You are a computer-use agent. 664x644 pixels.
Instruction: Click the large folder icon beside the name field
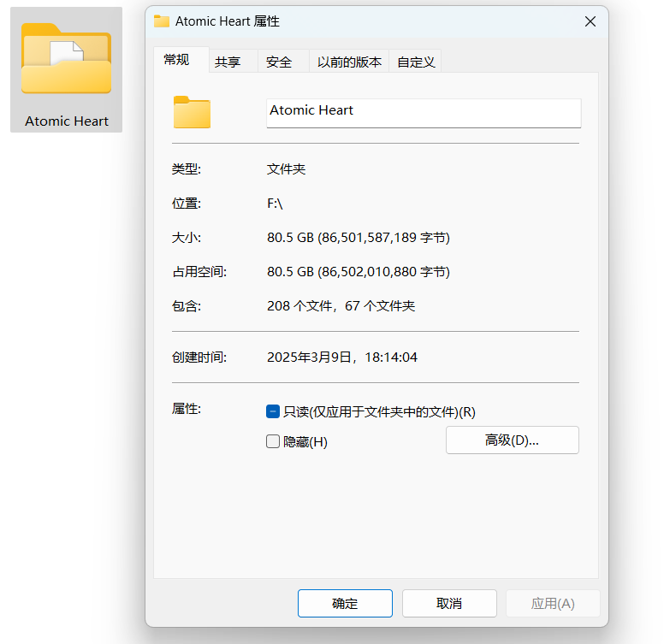pos(192,112)
